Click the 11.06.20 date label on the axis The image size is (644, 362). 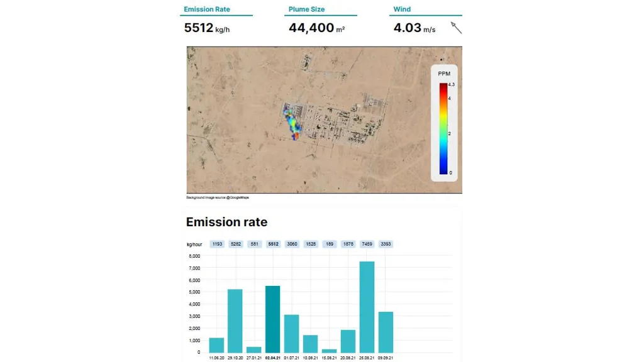[216, 358]
